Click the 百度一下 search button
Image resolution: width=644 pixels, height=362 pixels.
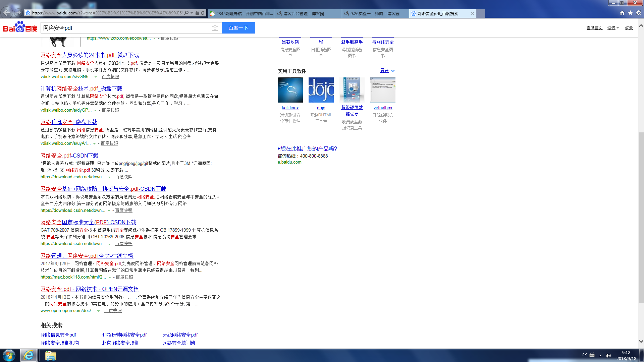coord(238,28)
